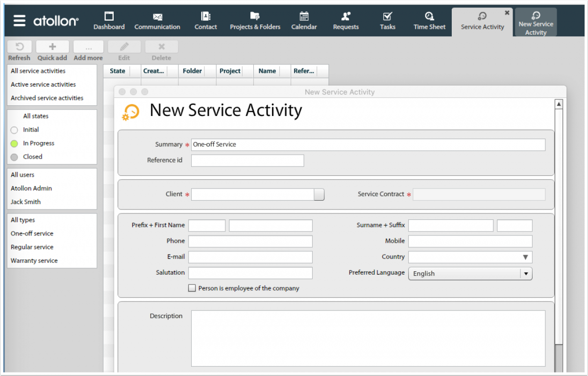Viewport: 588px width, 376px height.
Task: Open Projects & Folders module
Action: (x=255, y=22)
